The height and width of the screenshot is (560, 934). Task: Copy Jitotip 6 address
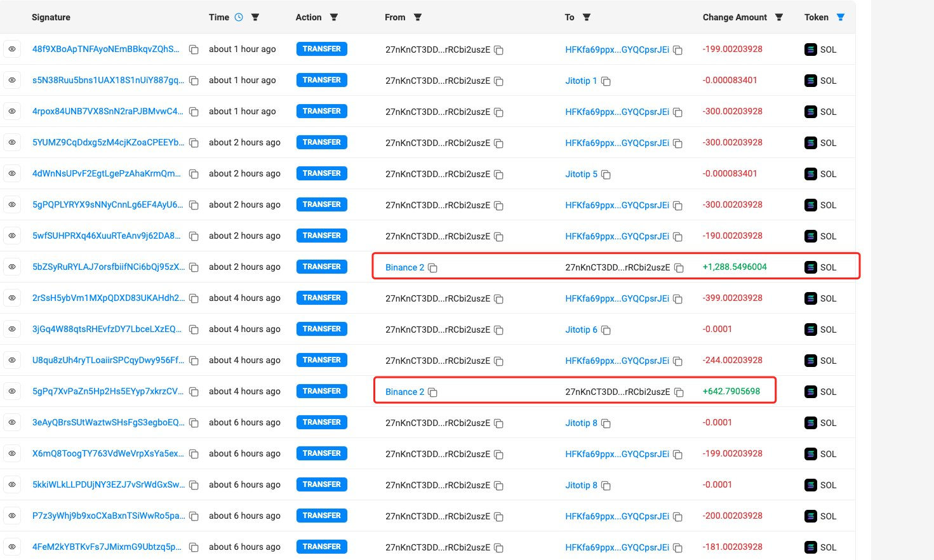[606, 330]
